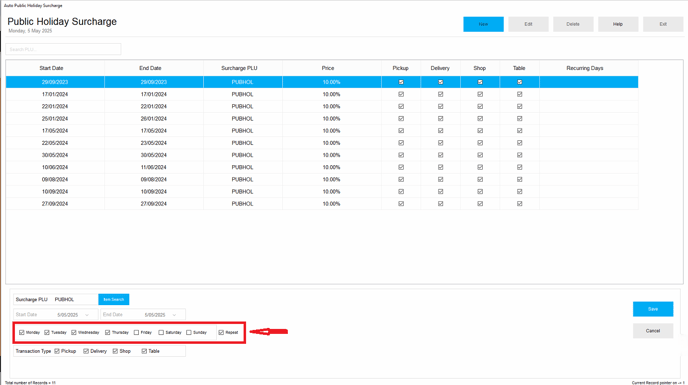Select the row starting 17/05/2024

322,131
